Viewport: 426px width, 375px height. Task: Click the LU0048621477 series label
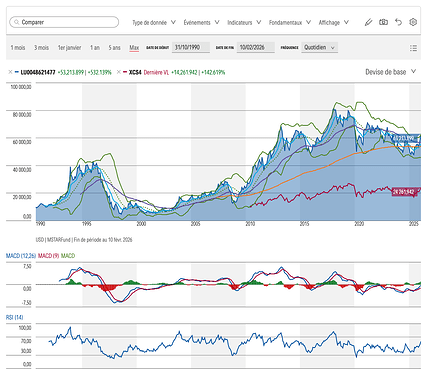pos(38,72)
